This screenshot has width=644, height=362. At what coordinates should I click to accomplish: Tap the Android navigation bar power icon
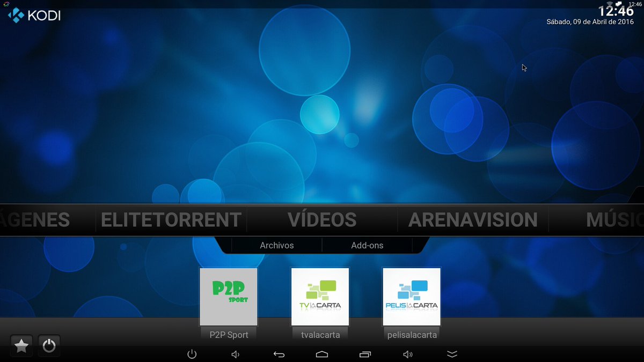coord(192,354)
